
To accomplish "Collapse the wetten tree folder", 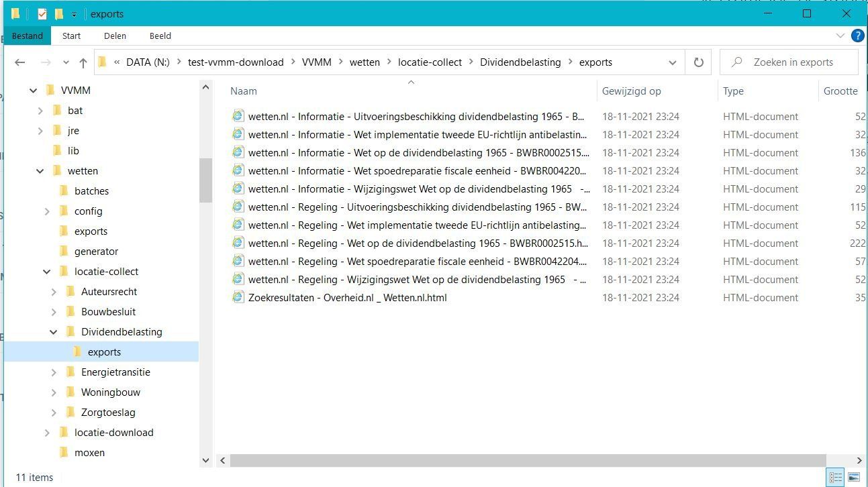I will [x=40, y=171].
